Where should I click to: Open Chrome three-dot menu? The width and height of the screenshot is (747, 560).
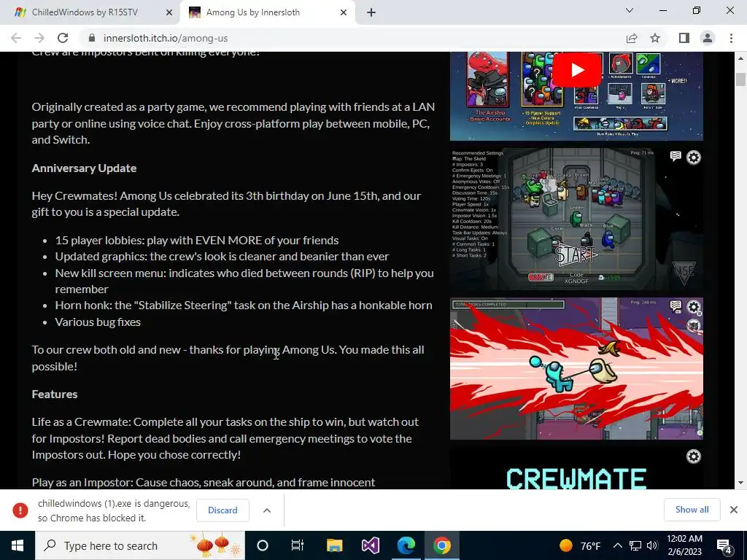731,38
